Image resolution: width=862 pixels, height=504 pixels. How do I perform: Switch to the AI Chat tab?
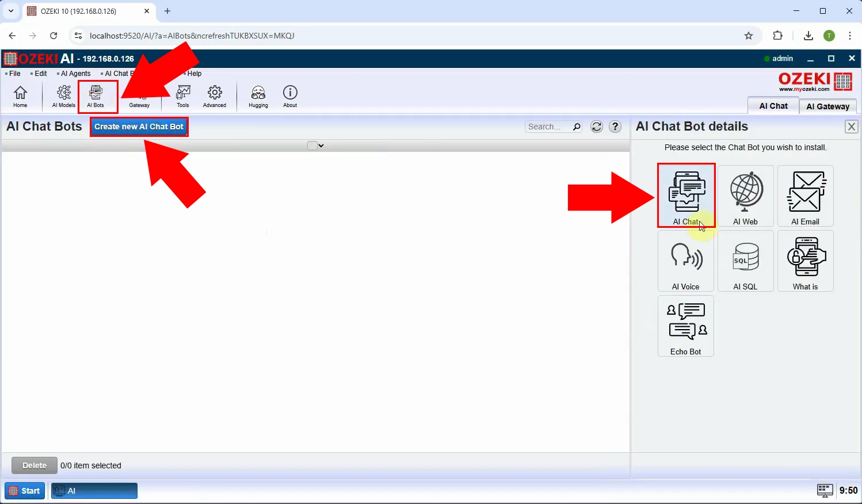pyautogui.click(x=773, y=106)
